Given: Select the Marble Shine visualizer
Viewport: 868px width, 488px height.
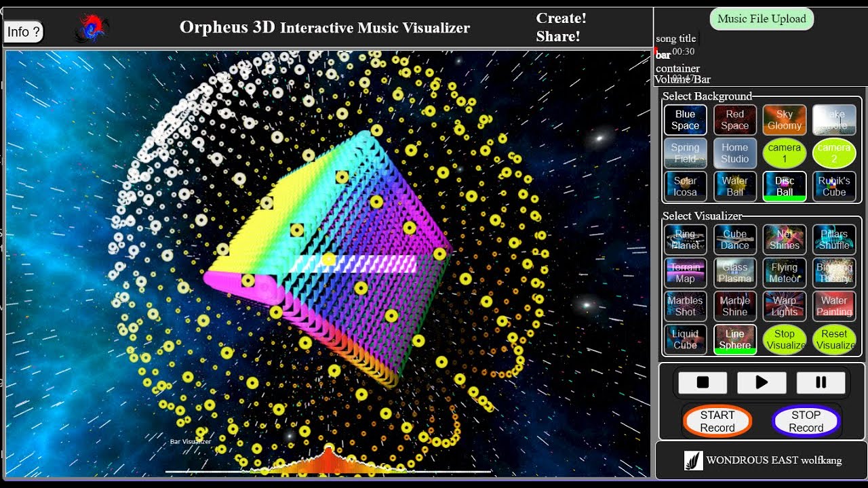Looking at the screenshot, I should click(734, 306).
